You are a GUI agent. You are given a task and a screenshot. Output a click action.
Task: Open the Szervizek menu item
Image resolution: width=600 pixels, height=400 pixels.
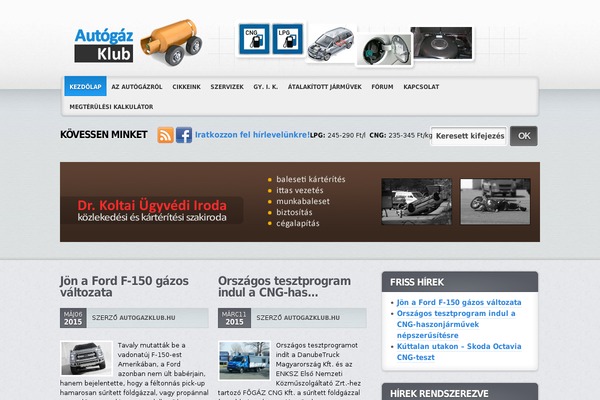(227, 87)
